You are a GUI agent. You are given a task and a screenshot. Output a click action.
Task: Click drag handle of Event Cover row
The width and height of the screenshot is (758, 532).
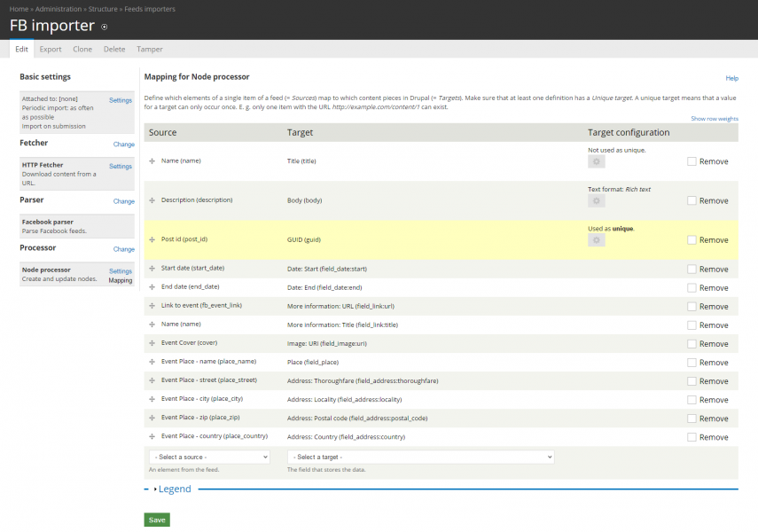click(x=152, y=343)
